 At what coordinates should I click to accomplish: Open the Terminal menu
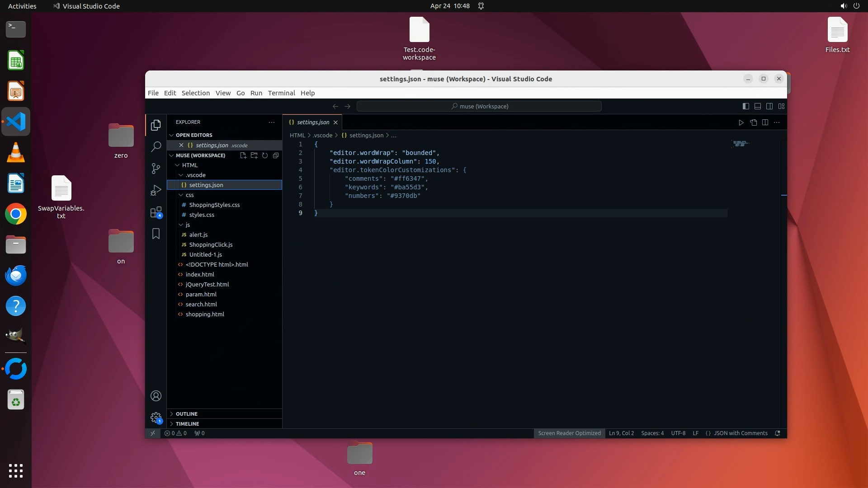click(x=281, y=93)
